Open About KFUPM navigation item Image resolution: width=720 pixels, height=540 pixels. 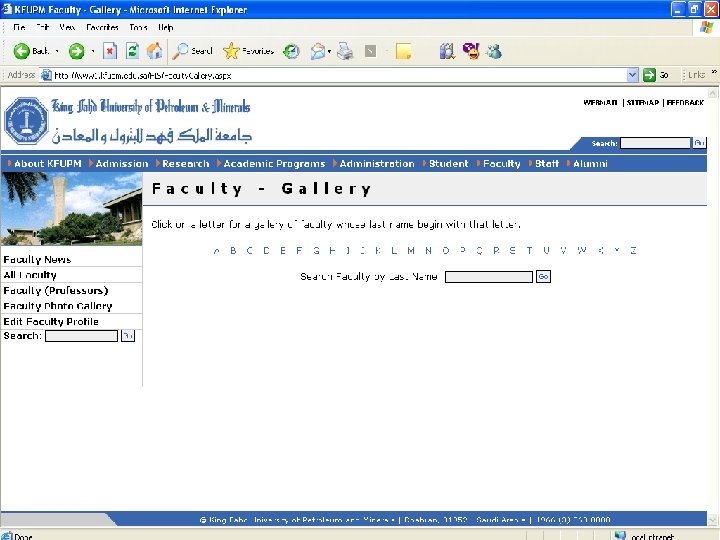coord(48,163)
